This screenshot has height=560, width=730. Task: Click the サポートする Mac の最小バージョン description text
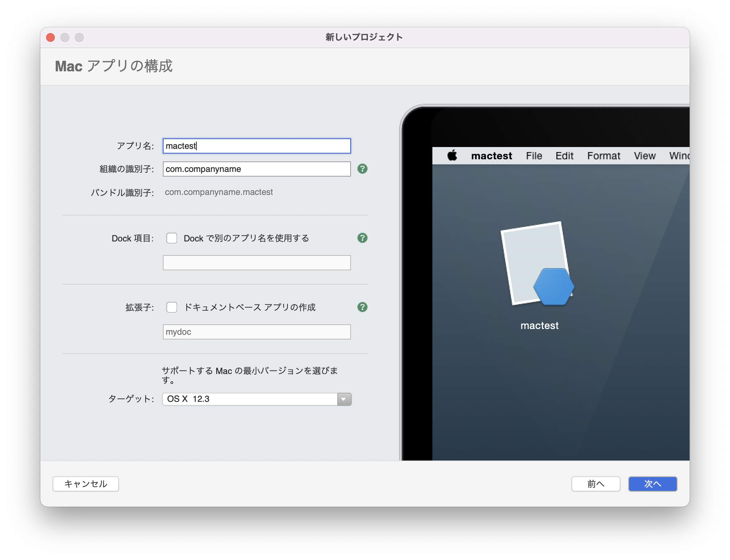(250, 375)
